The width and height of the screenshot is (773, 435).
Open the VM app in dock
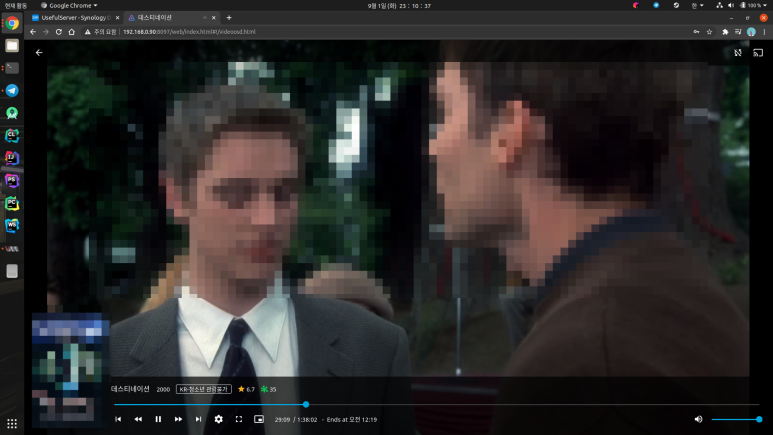[12, 249]
